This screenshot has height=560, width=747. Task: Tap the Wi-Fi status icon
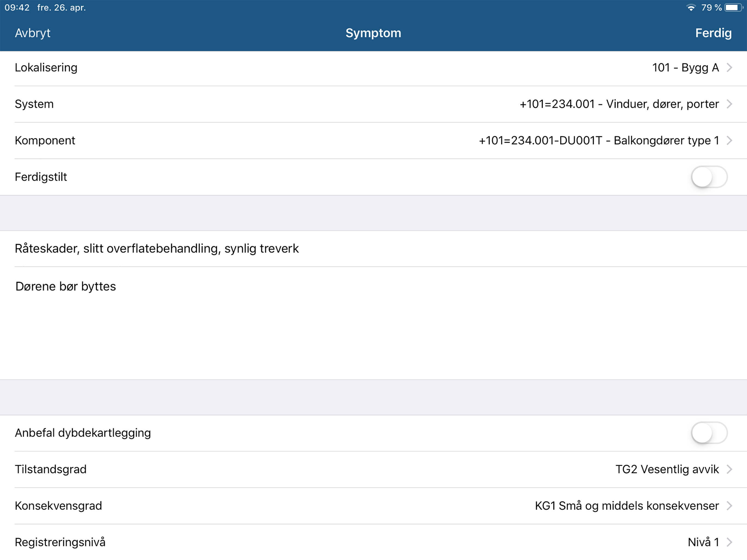point(691,8)
